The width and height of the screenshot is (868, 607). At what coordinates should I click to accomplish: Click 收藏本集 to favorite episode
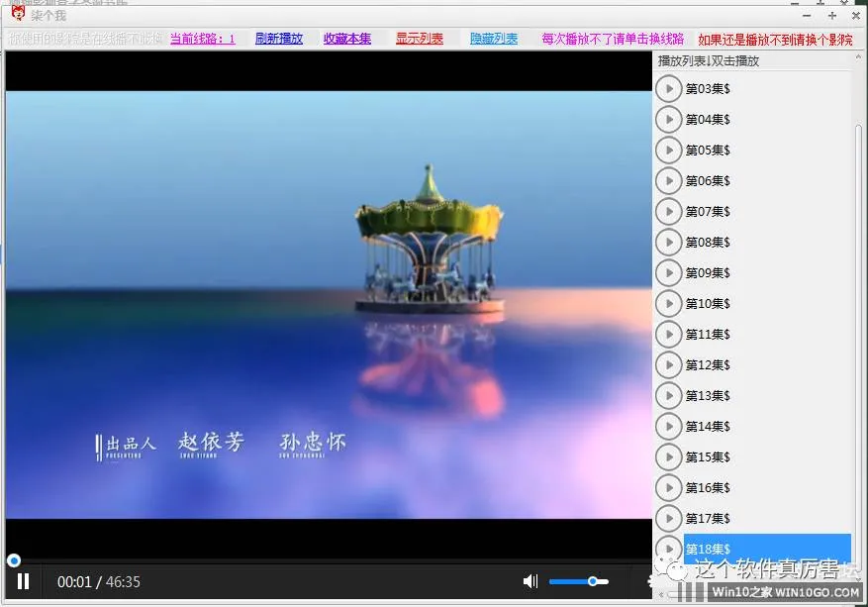pos(347,39)
